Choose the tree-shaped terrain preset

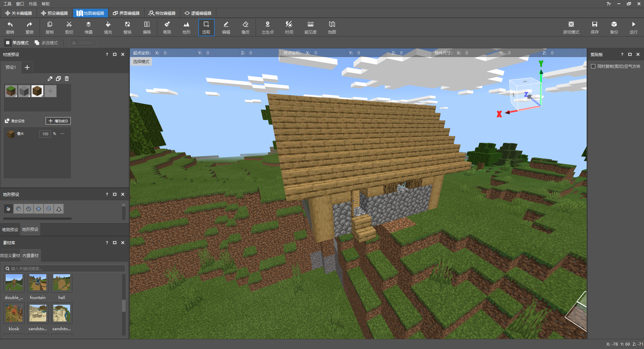pyautogui.click(x=59, y=209)
